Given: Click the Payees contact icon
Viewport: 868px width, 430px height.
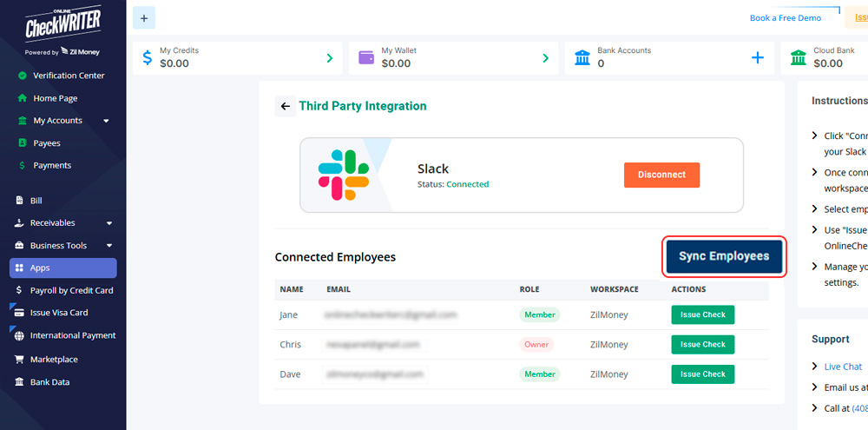Looking at the screenshot, I should 23,143.
